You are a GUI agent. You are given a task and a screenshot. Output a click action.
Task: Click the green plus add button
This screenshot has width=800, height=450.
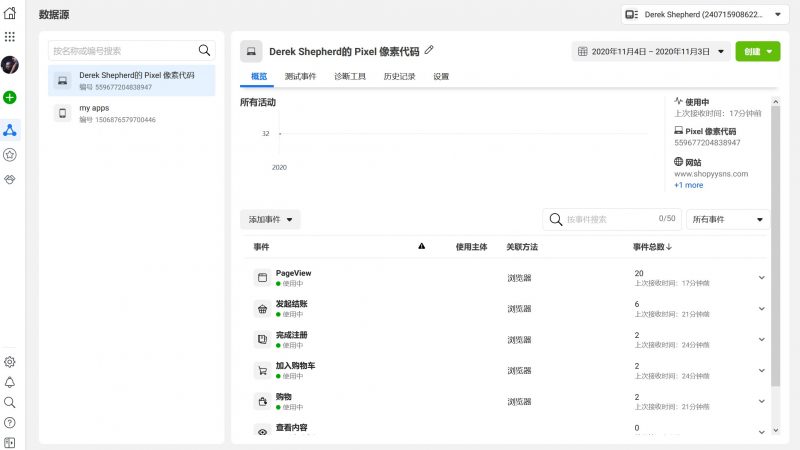pos(10,97)
